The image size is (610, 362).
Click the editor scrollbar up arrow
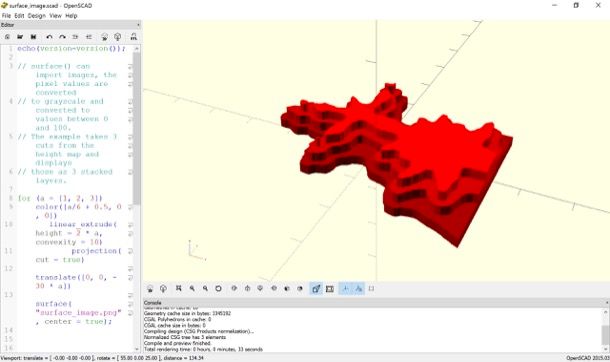[137, 49]
